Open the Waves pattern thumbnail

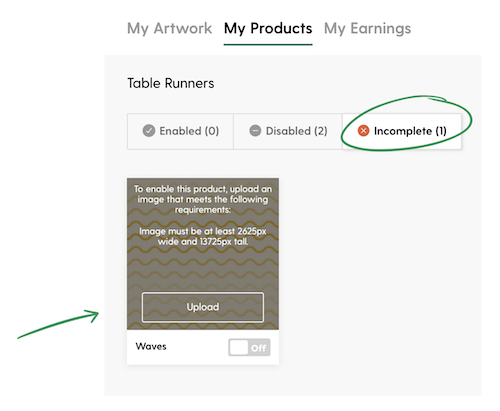(203, 254)
